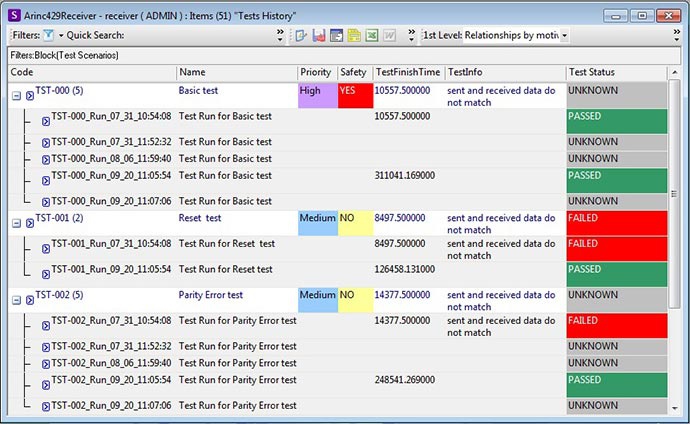
Task: Select the Reset test name cell
Action: [x=200, y=218]
